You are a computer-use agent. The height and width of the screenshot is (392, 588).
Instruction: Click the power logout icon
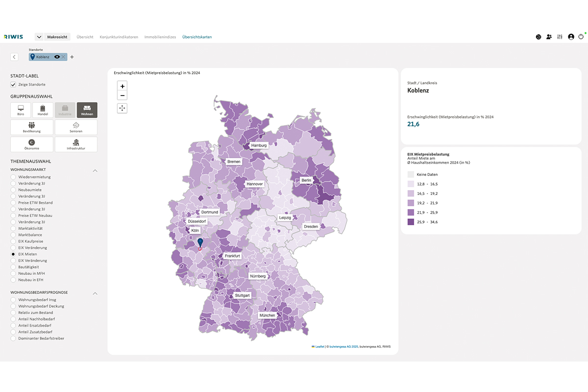tap(581, 37)
